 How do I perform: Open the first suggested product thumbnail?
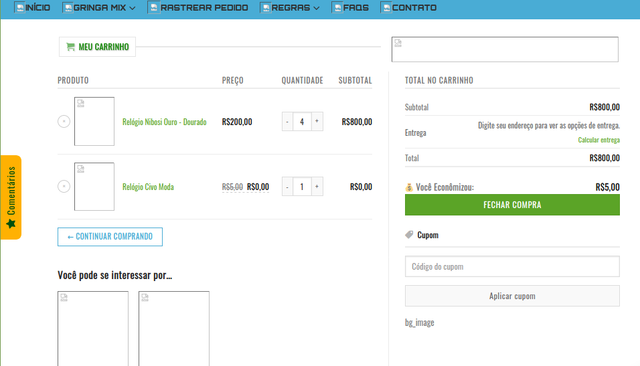tap(93, 328)
